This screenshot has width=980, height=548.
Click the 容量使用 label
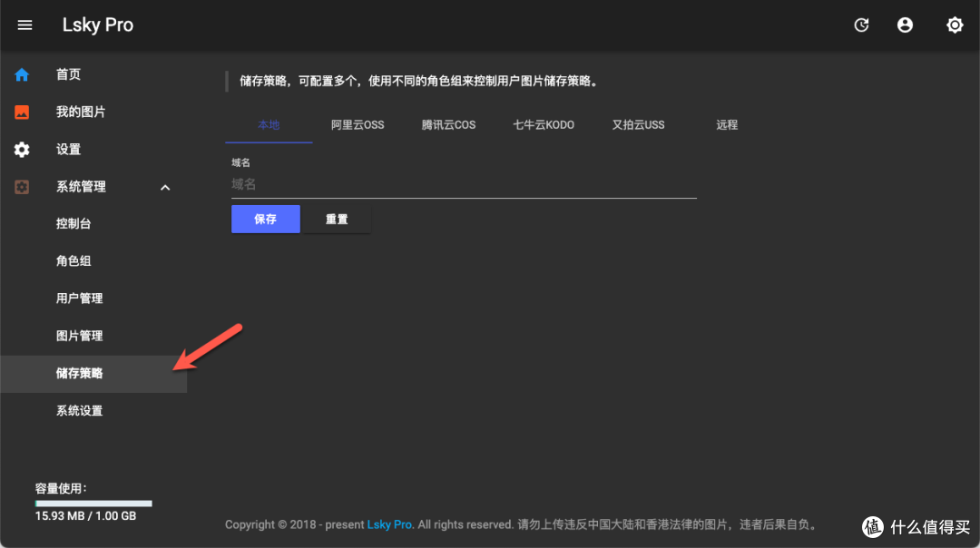tap(61, 489)
